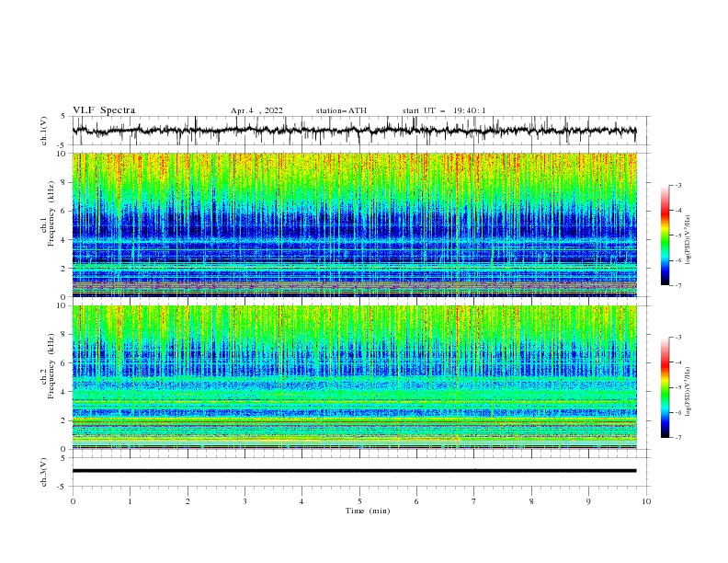Image resolution: width=728 pixels, height=563 pixels.
Task: Select the date text "Apr.4 , 2022"
Action: [256, 110]
